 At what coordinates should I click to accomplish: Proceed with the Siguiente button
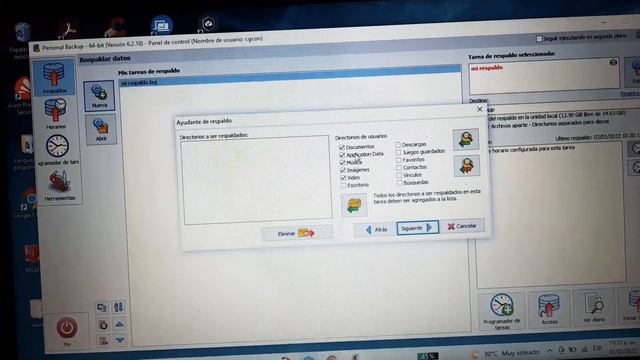(x=417, y=228)
